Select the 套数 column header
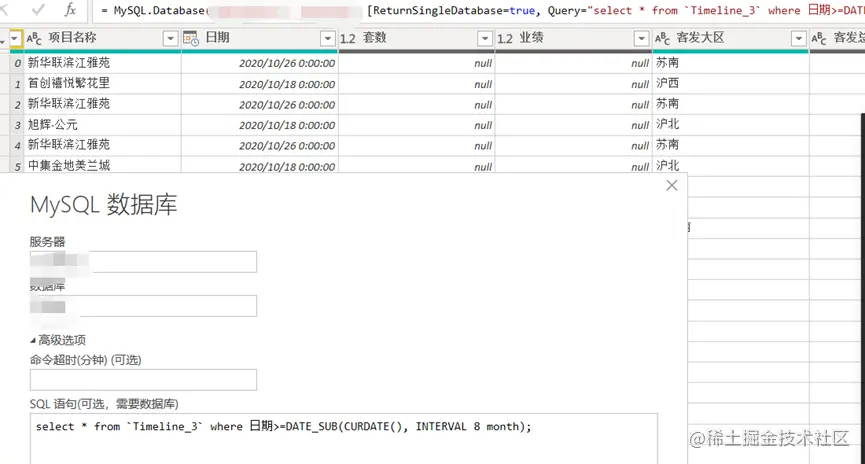Screen dimensions: 865x464 [x=417, y=38]
